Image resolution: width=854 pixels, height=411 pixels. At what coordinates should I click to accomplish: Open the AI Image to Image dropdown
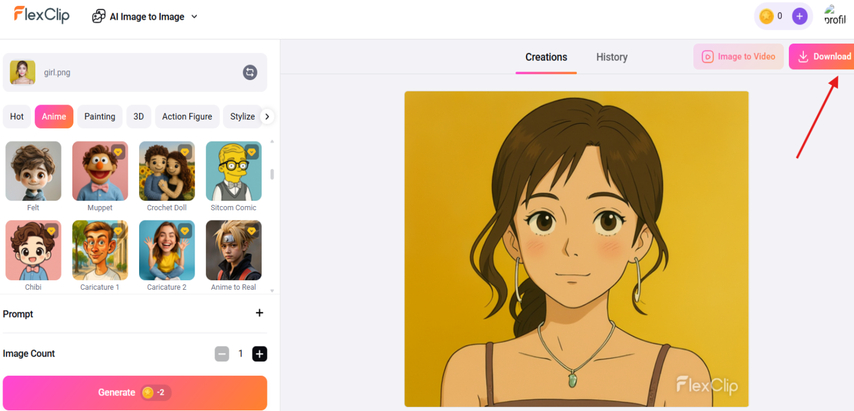[x=145, y=16]
